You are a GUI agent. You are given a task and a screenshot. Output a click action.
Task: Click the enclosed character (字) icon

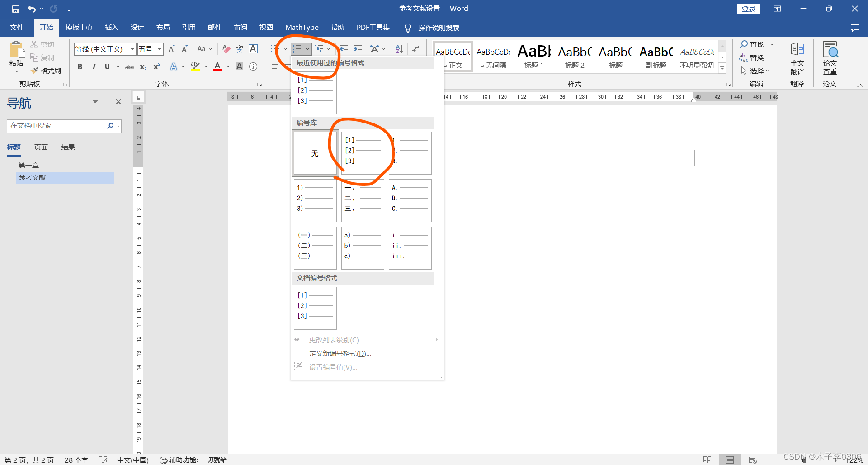tap(253, 66)
